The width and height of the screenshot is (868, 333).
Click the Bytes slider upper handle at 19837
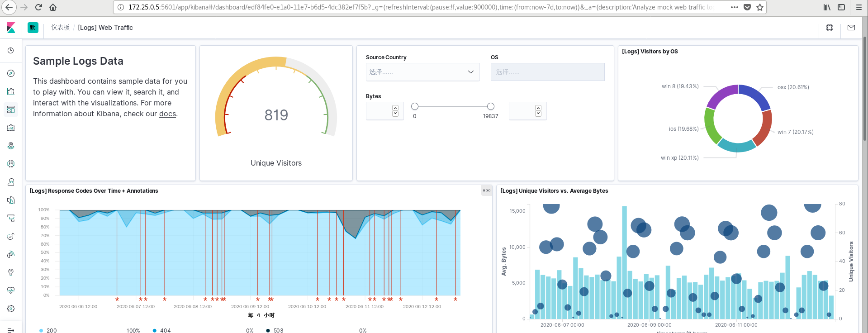coord(491,106)
